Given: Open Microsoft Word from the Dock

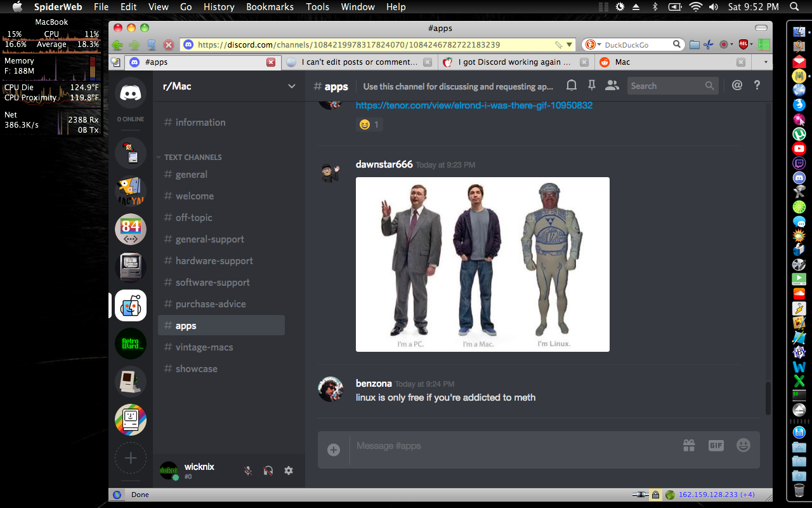Looking at the screenshot, I should click(799, 366).
